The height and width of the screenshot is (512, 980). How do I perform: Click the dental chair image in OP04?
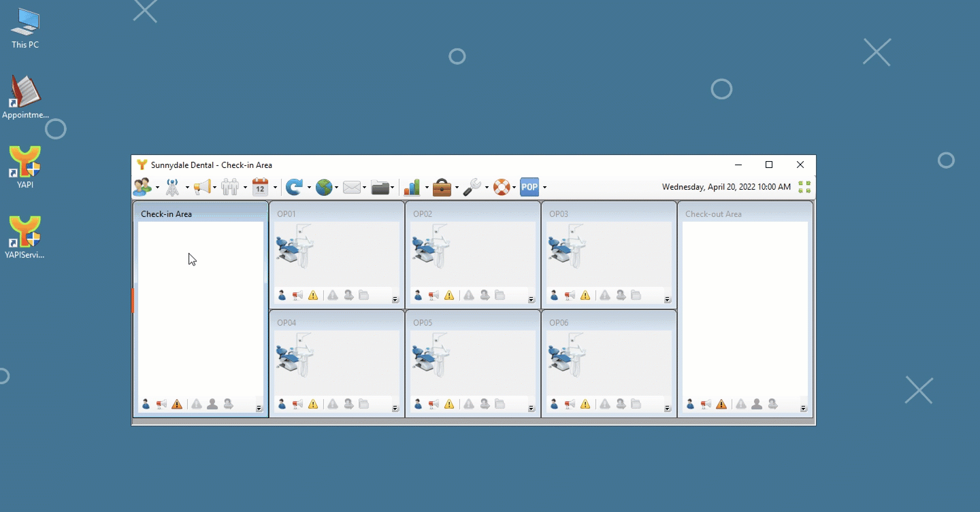(x=295, y=355)
